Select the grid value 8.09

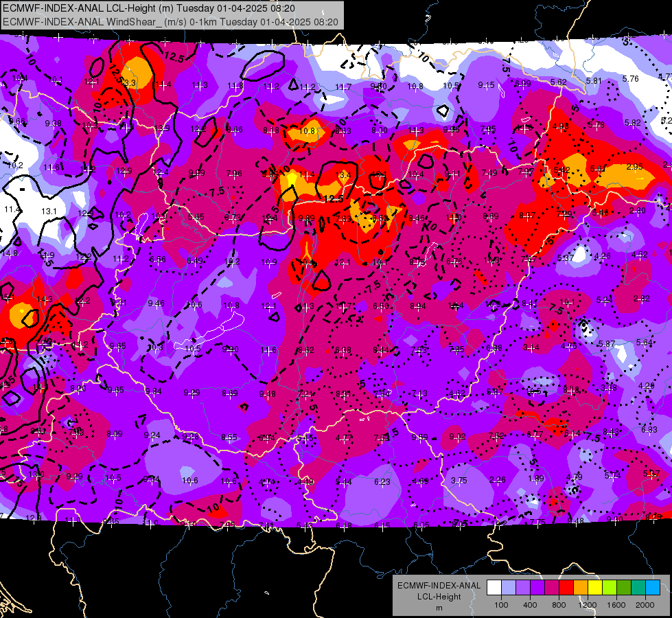[115, 433]
